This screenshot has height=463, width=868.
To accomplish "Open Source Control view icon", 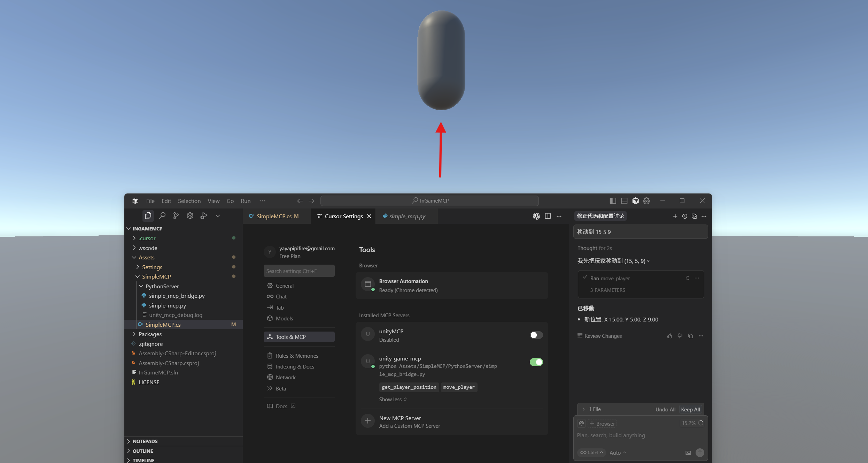I will click(176, 216).
